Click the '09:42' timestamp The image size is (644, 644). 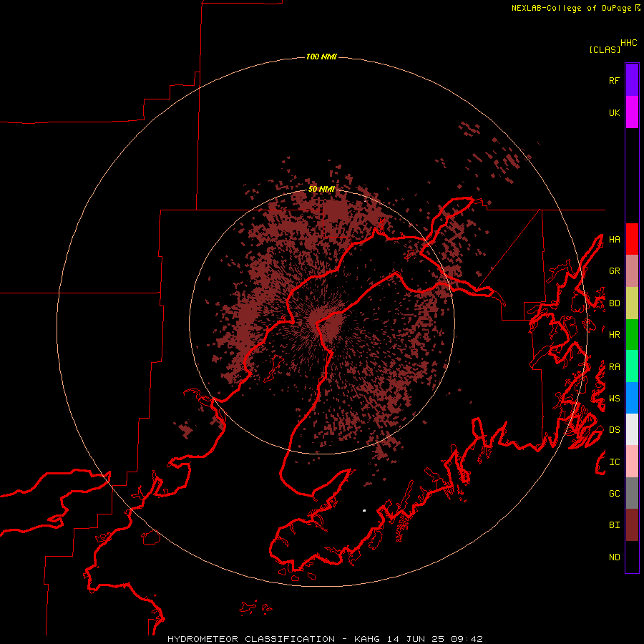(x=466, y=639)
